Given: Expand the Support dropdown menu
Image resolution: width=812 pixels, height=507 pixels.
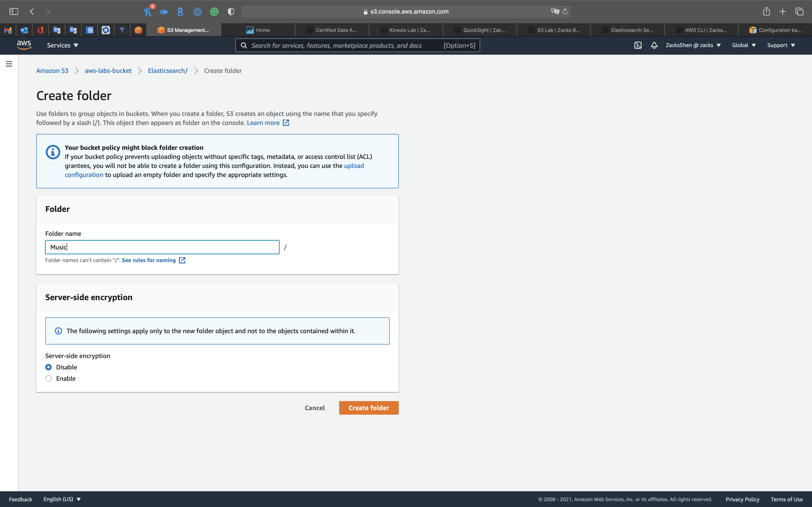Looking at the screenshot, I should (781, 45).
